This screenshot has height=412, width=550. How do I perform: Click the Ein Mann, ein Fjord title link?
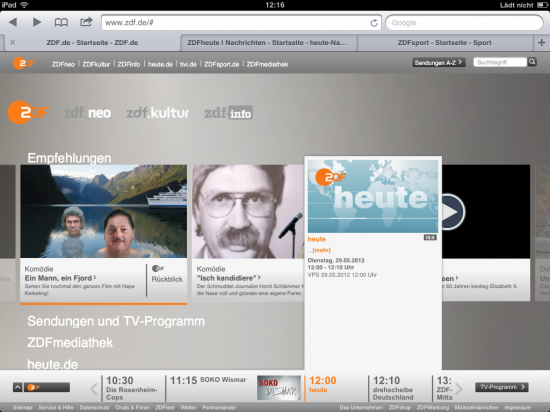pos(60,278)
